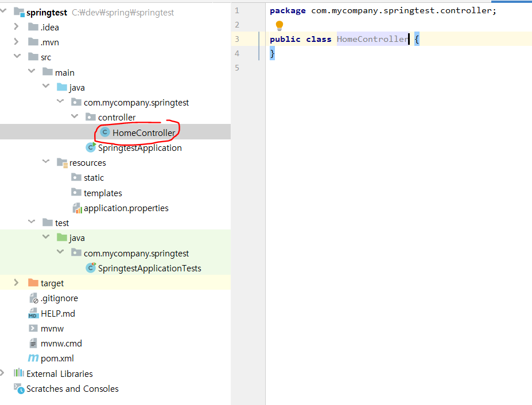This screenshot has height=405, width=532.
Task: Collapse the resources folder
Action: point(46,161)
